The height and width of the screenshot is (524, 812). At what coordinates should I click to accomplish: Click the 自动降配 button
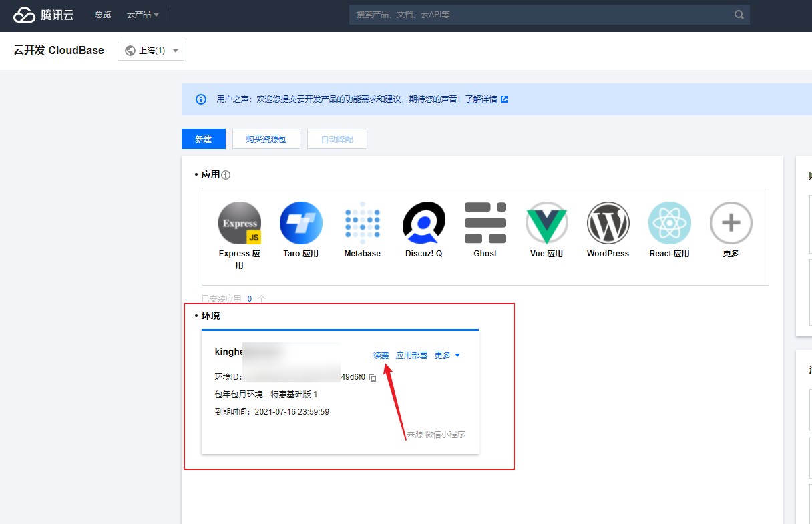click(x=337, y=139)
